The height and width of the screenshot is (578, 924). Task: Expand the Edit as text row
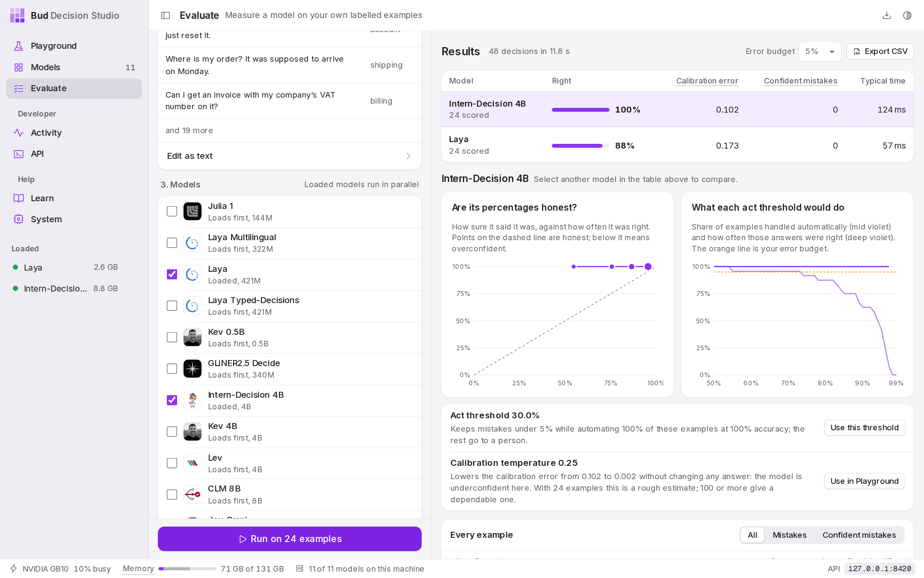290,156
